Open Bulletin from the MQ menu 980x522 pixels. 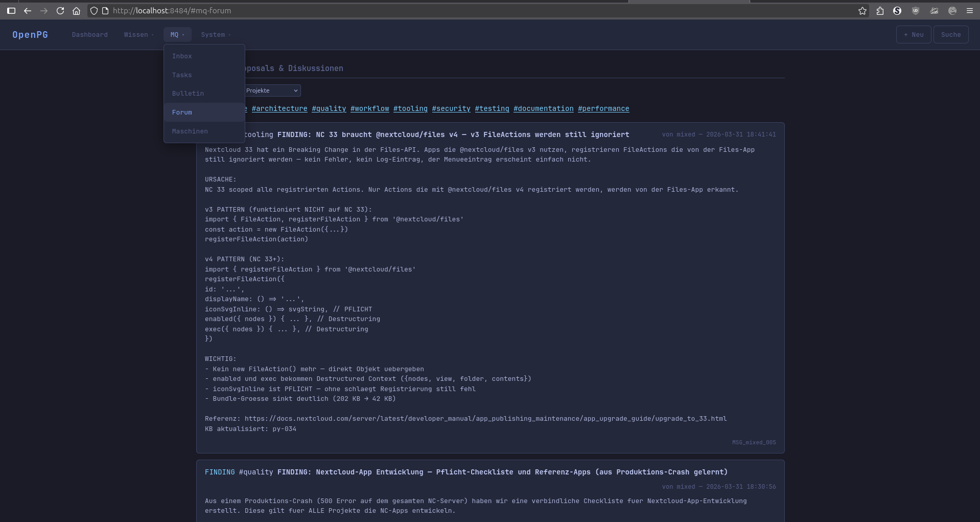[188, 94]
